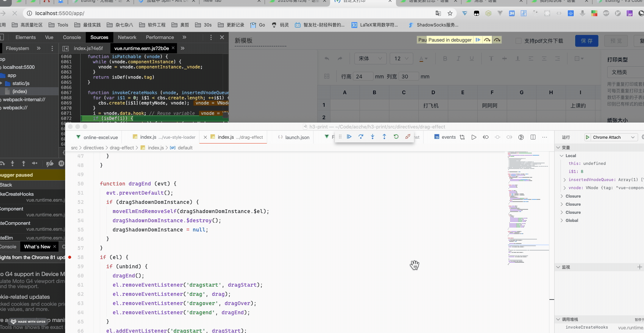Click the 保存 button

click(x=587, y=41)
